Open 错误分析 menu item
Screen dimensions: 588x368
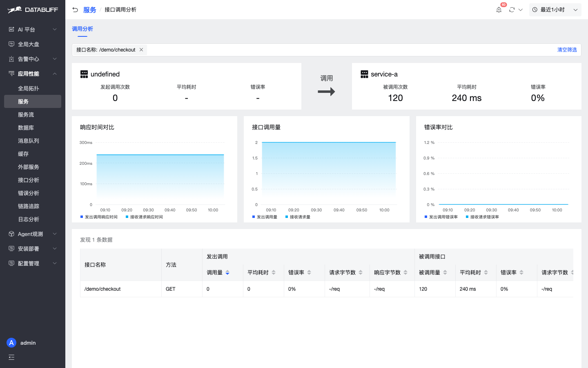[x=33, y=193]
